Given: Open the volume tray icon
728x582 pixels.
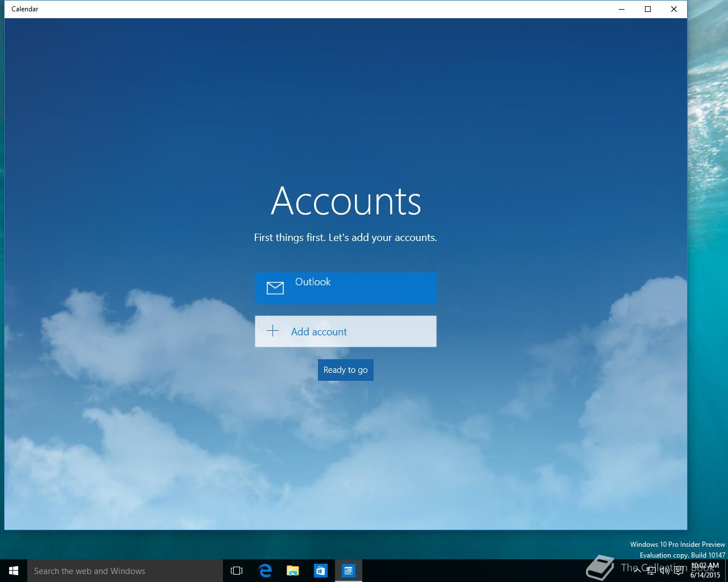Looking at the screenshot, I should (665, 571).
